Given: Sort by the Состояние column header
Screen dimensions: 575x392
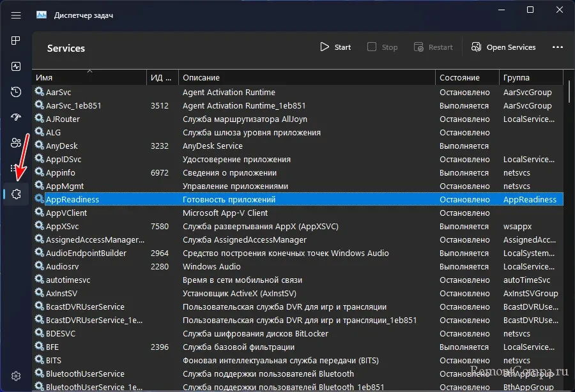Looking at the screenshot, I should point(467,77).
